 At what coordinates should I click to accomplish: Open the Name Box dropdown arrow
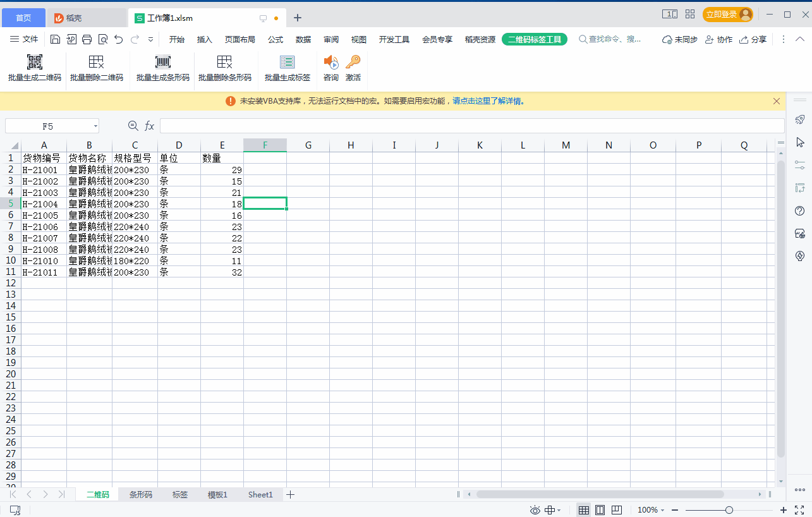pos(95,126)
